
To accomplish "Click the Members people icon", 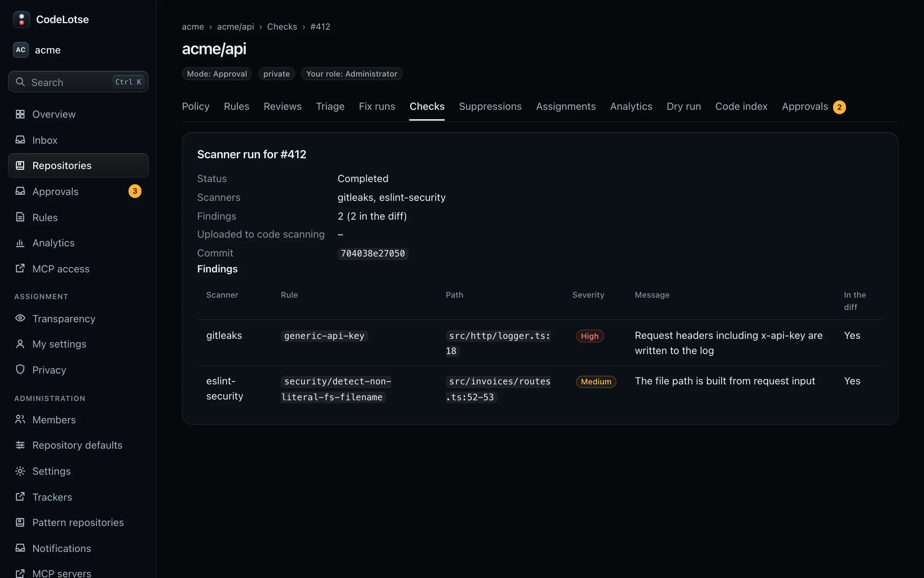I will [20, 419].
